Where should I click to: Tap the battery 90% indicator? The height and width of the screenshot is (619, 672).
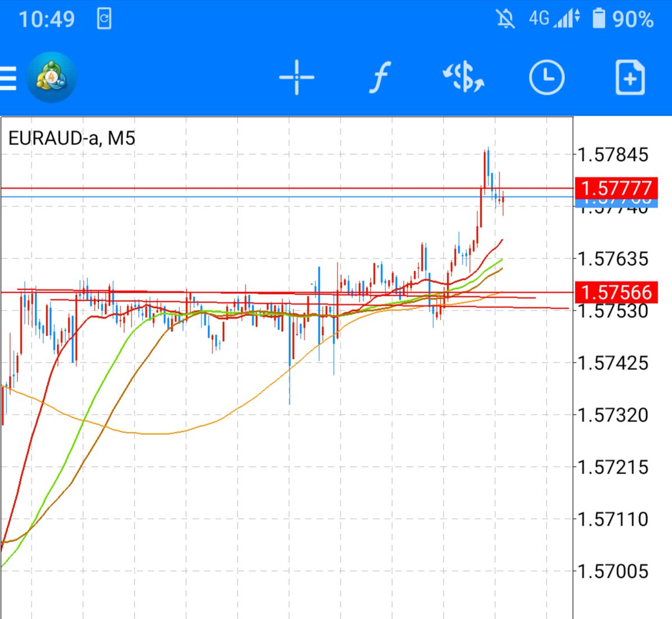(x=623, y=19)
